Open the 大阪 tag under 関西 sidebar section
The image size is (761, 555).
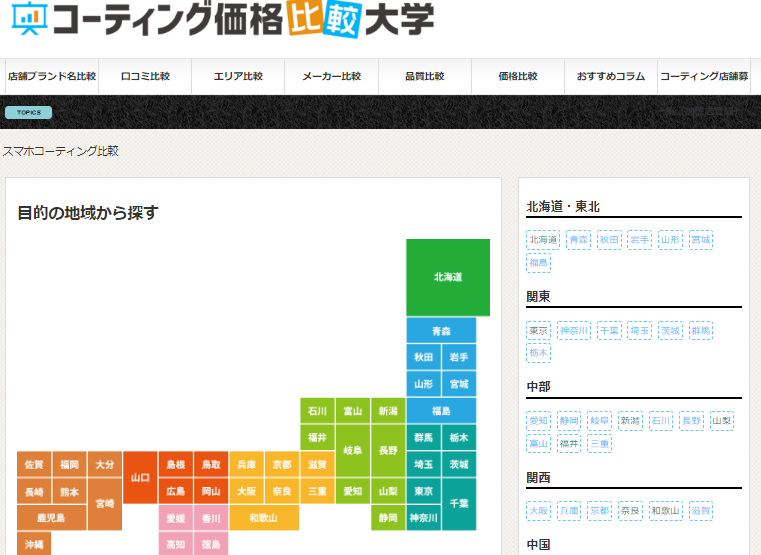(539, 510)
